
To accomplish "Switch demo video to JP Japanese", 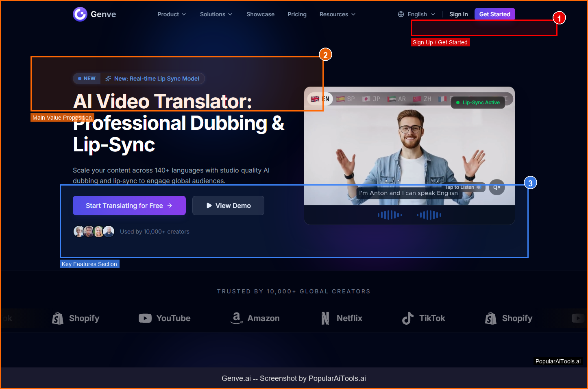I will pos(371,99).
